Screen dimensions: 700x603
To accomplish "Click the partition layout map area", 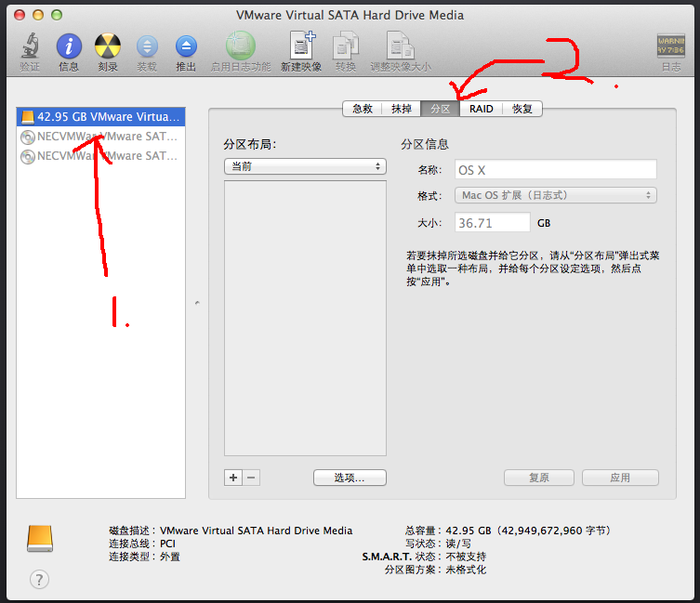I will 305,319.
